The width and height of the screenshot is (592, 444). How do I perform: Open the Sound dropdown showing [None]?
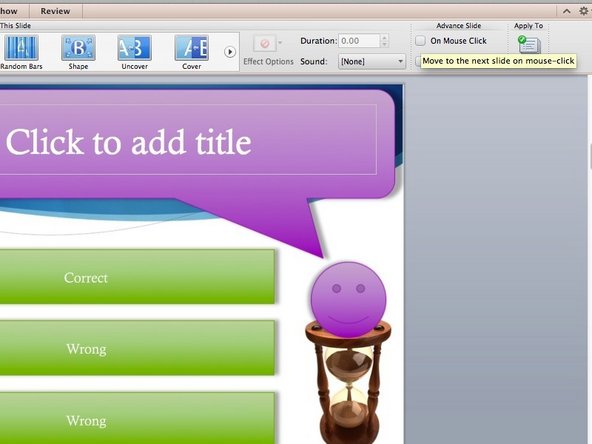[x=372, y=62]
